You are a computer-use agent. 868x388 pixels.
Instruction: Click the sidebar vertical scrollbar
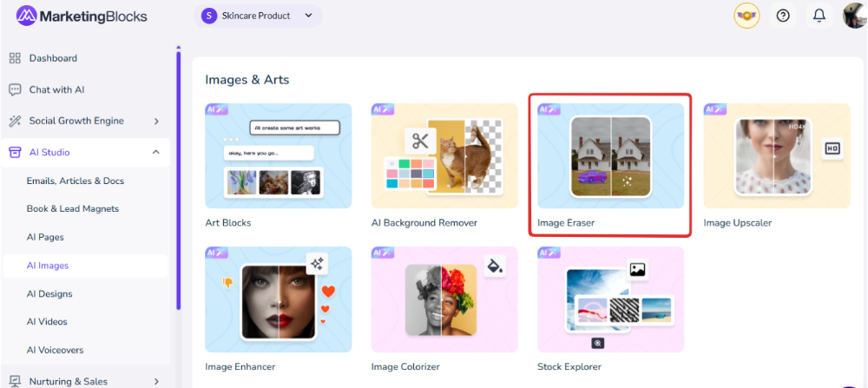179,174
